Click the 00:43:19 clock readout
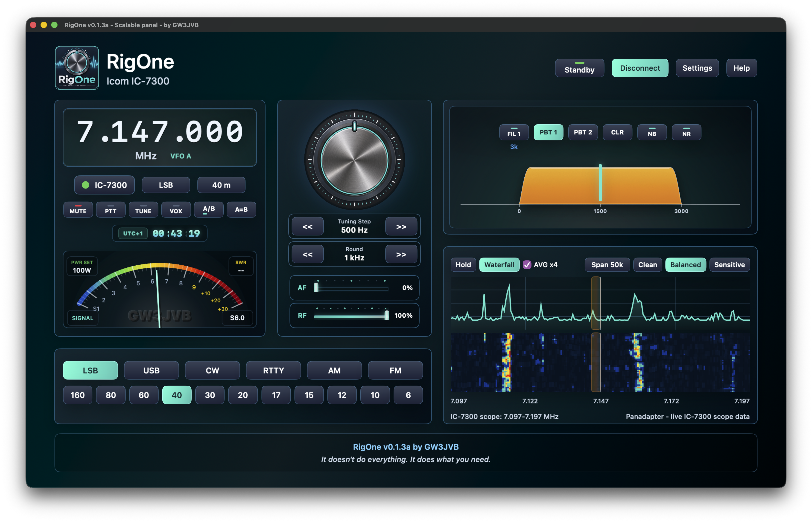Image resolution: width=812 pixels, height=522 pixels. pyautogui.click(x=176, y=233)
